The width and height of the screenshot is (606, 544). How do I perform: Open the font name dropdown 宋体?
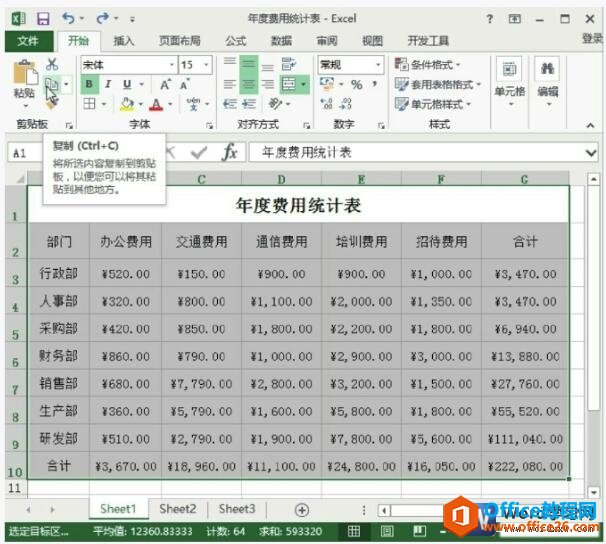click(x=172, y=65)
